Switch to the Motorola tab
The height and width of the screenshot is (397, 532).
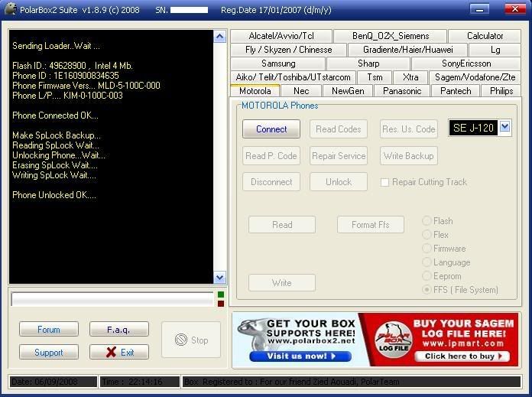coord(255,91)
